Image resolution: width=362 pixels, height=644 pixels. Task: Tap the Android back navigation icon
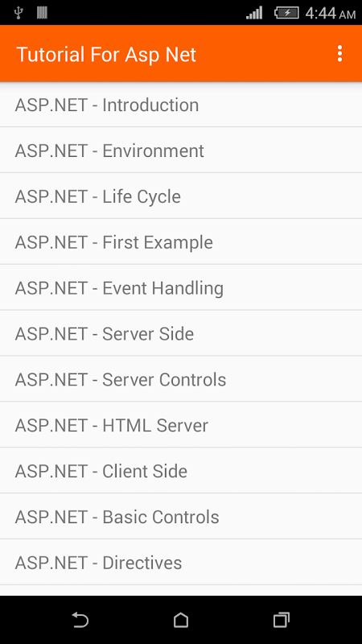[x=80, y=620]
